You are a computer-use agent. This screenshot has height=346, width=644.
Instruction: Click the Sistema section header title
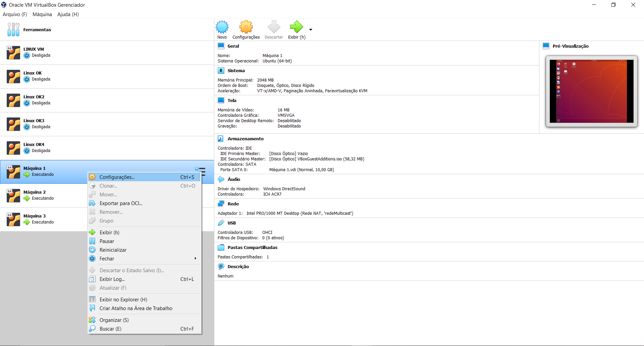(x=236, y=71)
